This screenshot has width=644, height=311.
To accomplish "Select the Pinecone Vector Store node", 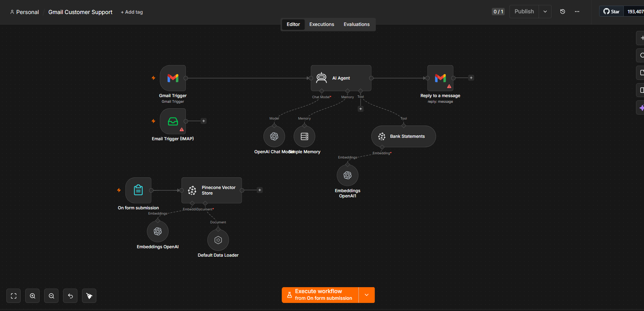I will click(x=212, y=190).
